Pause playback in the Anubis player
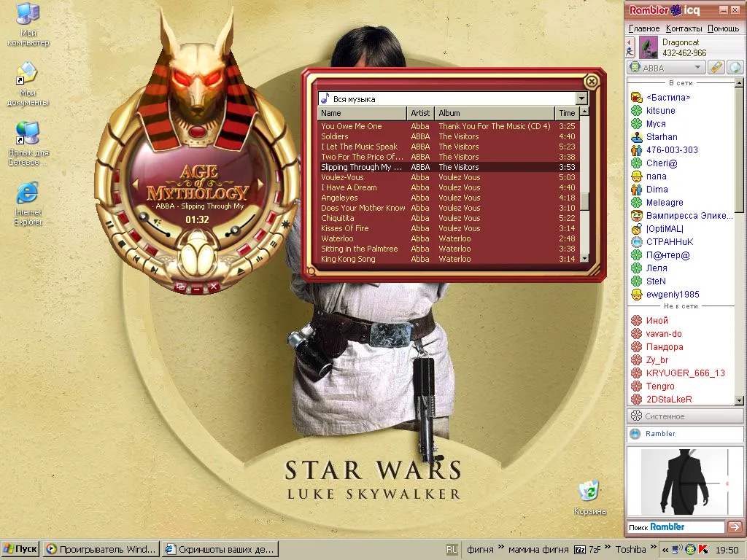 109,225
